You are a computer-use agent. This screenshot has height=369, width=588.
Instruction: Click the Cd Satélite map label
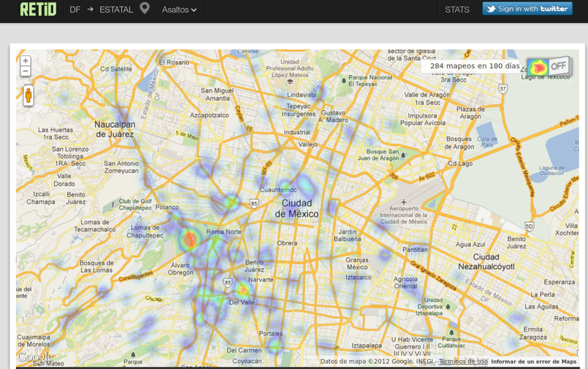pyautogui.click(x=116, y=69)
